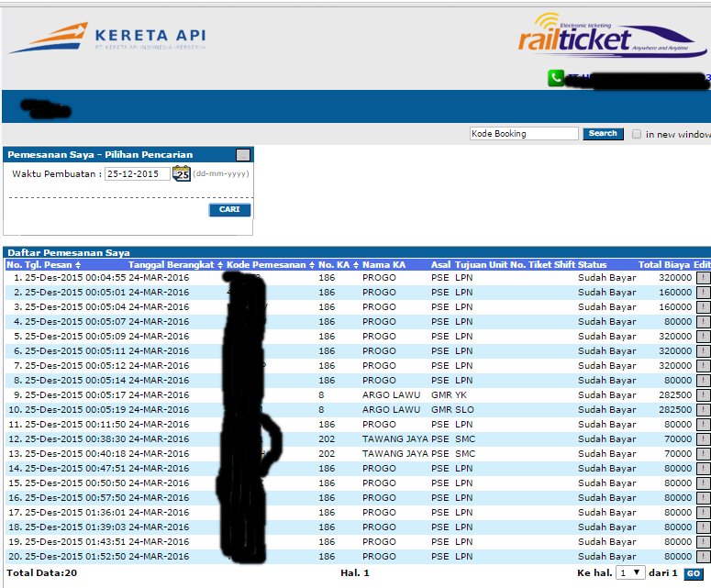711x588 pixels.
Task: Click the GO page button
Action: tap(694, 573)
